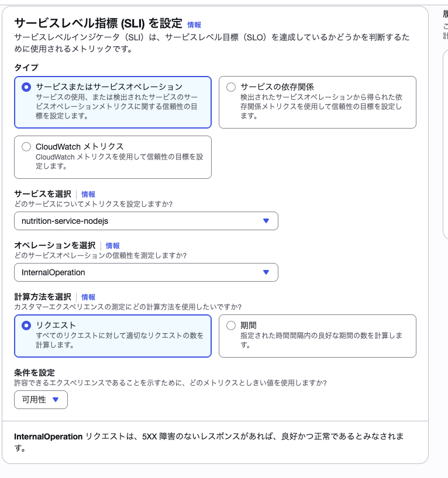Click サービスの依存関係 card description
The height and width of the screenshot is (478, 448).
tap(321, 106)
